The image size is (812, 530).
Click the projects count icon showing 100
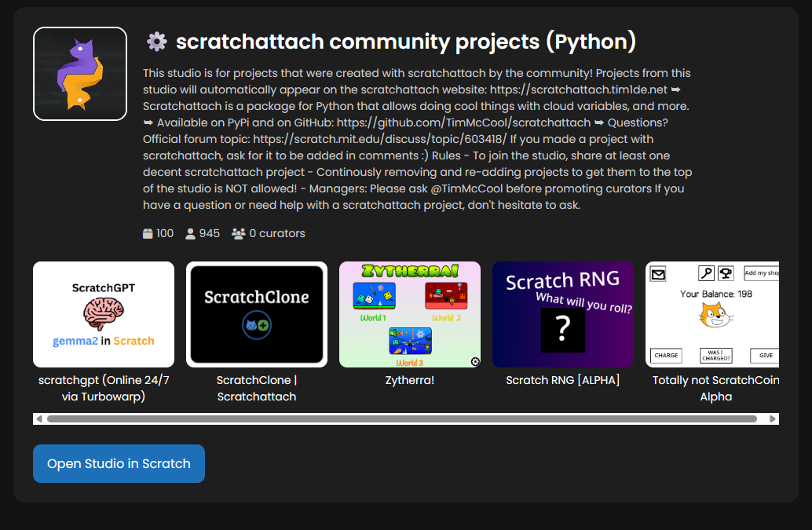(x=148, y=233)
